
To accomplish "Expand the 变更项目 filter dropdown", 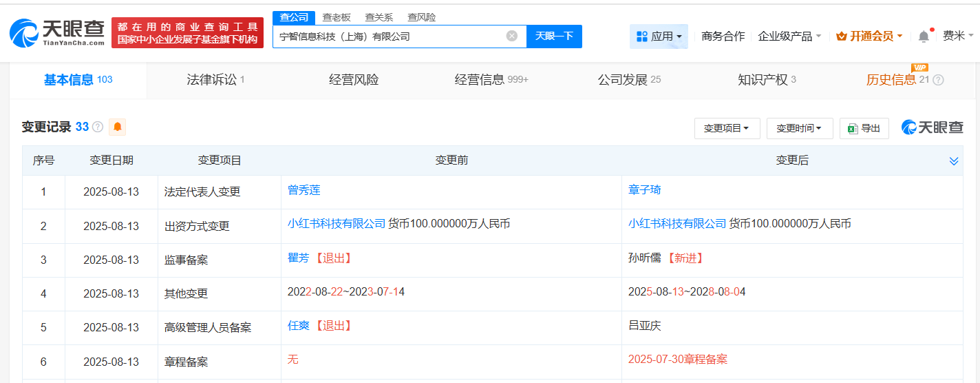I will [x=727, y=128].
